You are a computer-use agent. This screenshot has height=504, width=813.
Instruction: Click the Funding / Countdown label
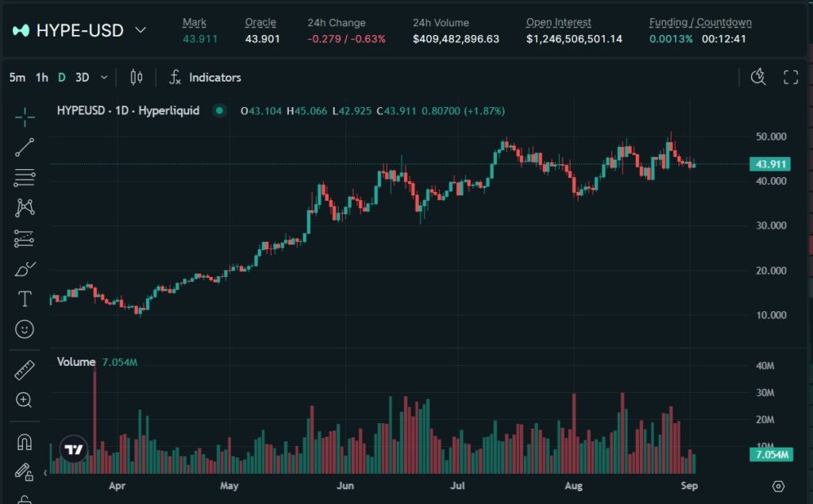click(700, 22)
